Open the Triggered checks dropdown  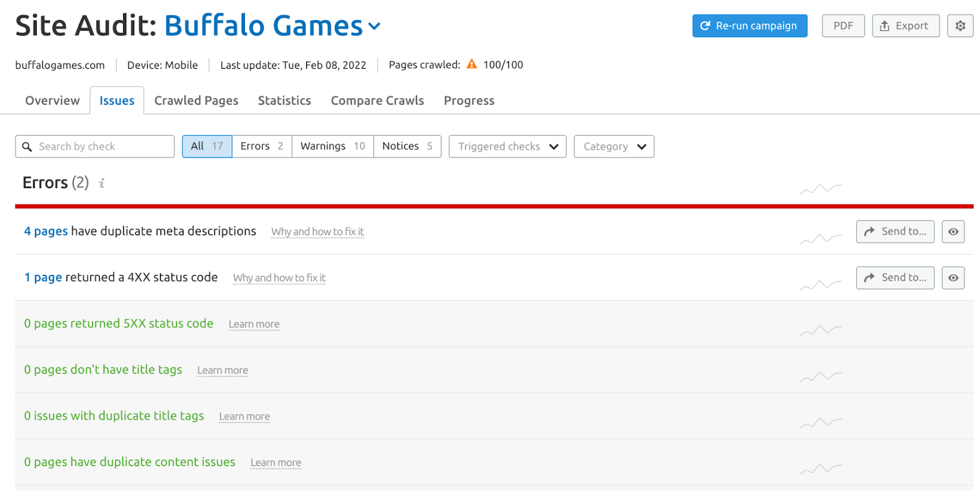coord(507,146)
